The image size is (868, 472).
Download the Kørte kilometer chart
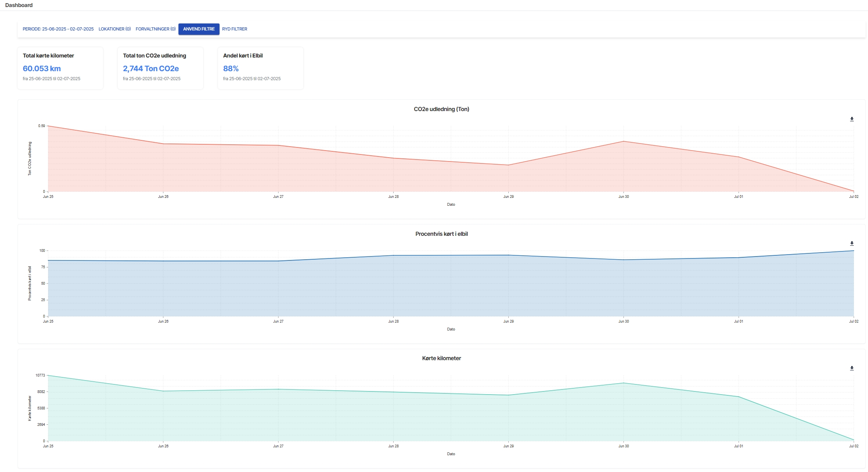pyautogui.click(x=852, y=368)
